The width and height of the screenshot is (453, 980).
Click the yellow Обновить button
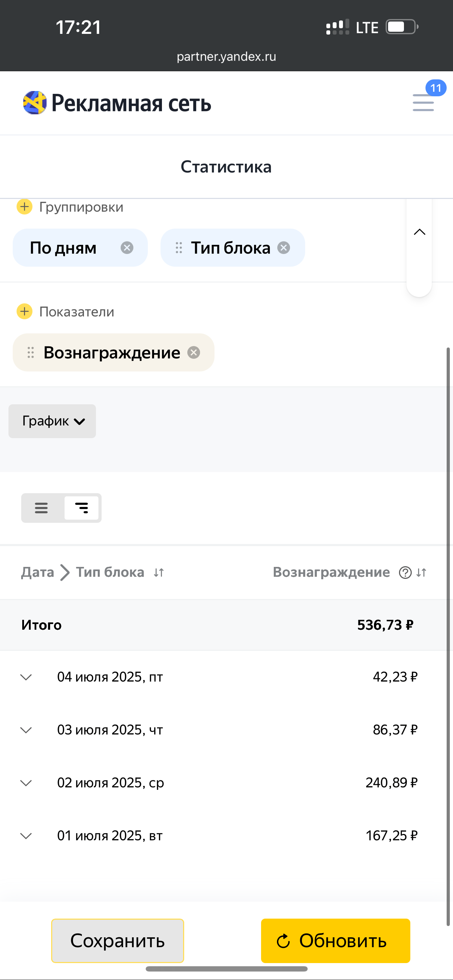[x=336, y=940]
